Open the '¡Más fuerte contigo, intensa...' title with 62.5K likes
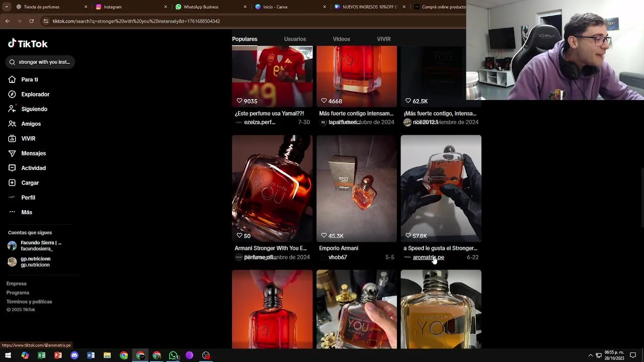Image resolution: width=644 pixels, height=362 pixels. coord(440,114)
